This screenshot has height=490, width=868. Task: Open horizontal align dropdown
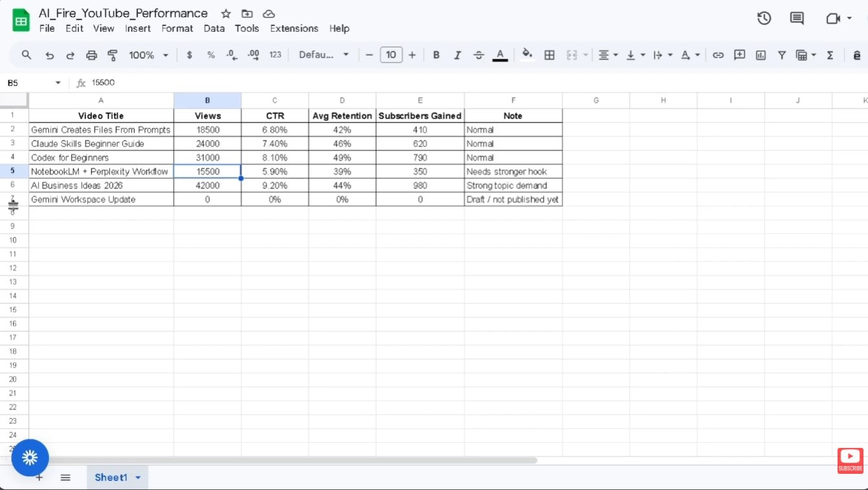click(x=608, y=55)
